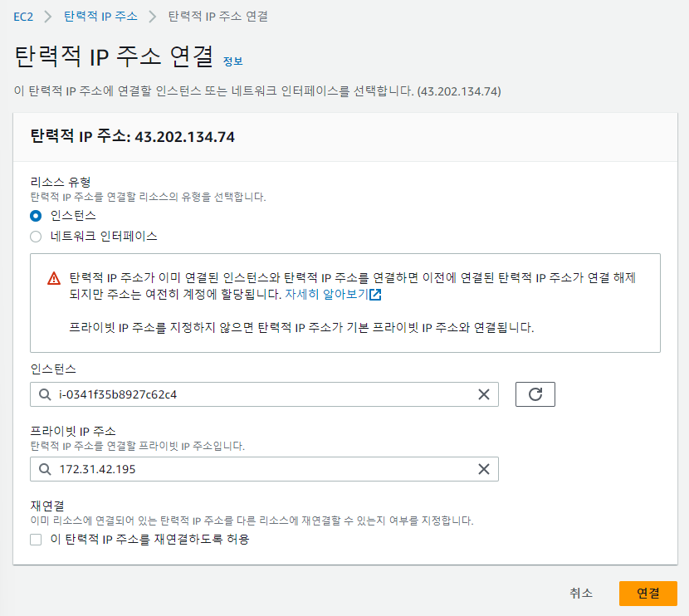Select the 인스턴스 radio button
This screenshot has height=616, width=689.
pyautogui.click(x=36, y=216)
